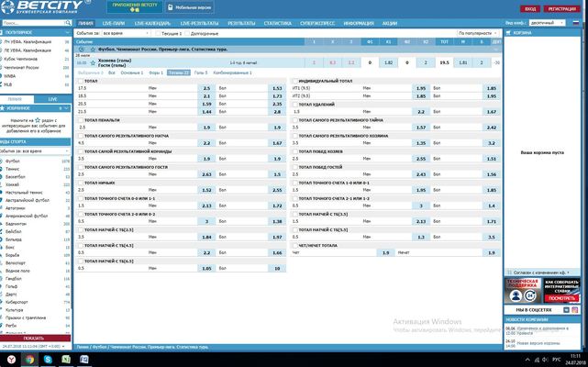The image size is (588, 367).
Task: Click the ПОСМОТРЕТЬ button on the banner
Action: coord(561,298)
